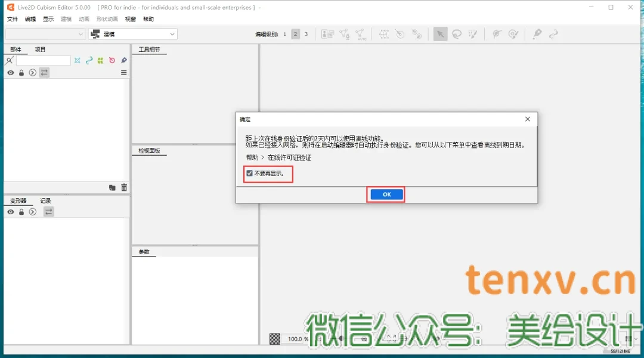This screenshot has width=644, height=358.
Task: Open the hamburger menu in the parts panel
Action: pos(123,72)
